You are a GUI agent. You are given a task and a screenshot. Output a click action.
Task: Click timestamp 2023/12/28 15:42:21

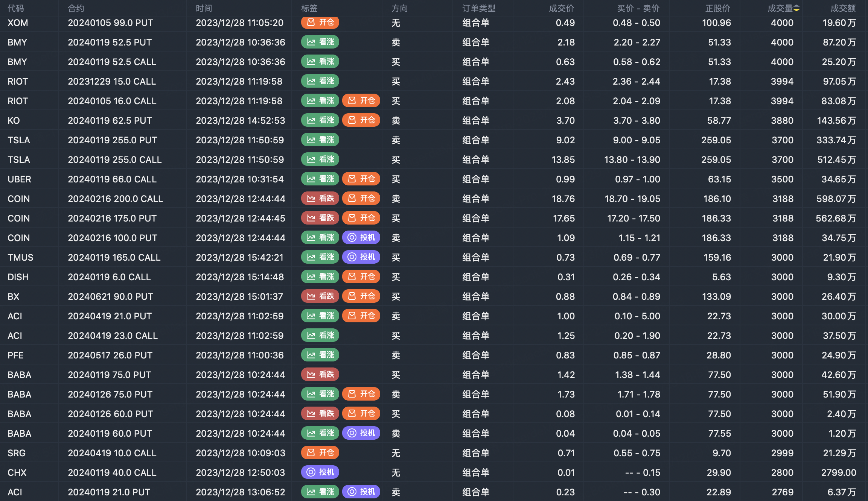click(x=239, y=257)
